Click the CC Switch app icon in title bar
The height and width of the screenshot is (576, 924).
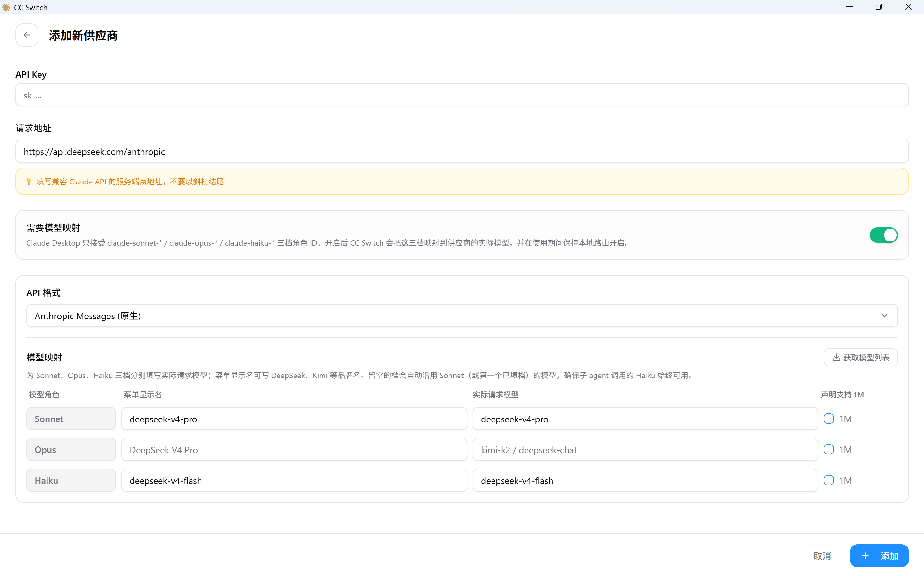6,7
